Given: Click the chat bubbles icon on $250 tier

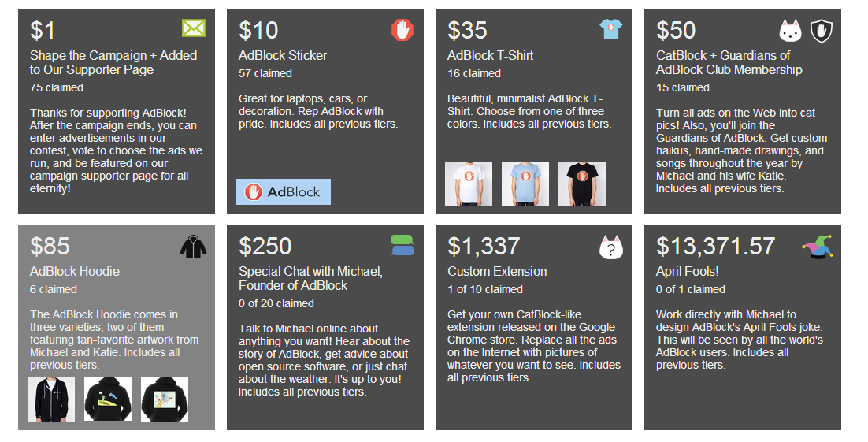Looking at the screenshot, I should point(402,245).
